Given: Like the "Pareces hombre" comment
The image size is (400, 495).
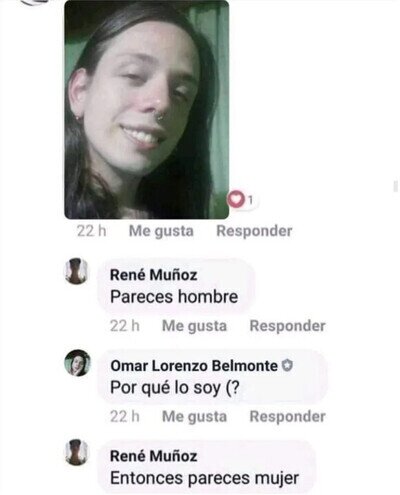Looking at the screenshot, I should pyautogui.click(x=194, y=326).
